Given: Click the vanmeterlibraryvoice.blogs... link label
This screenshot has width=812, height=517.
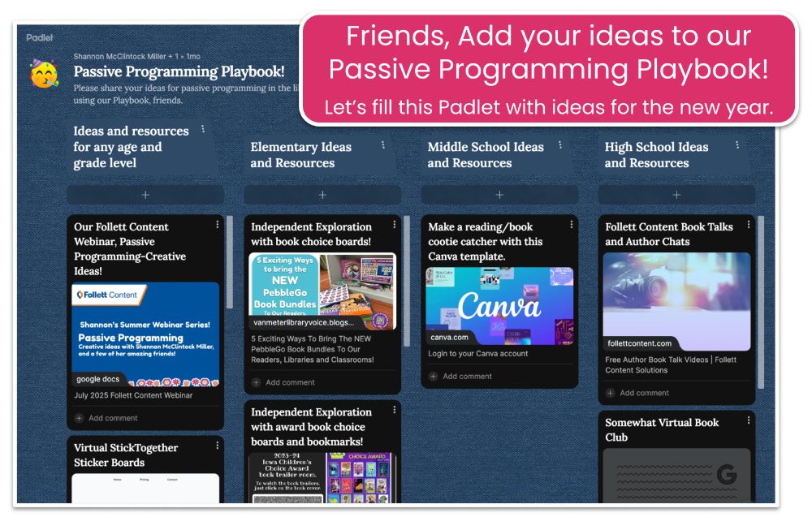Looking at the screenshot, I should coord(304,322).
